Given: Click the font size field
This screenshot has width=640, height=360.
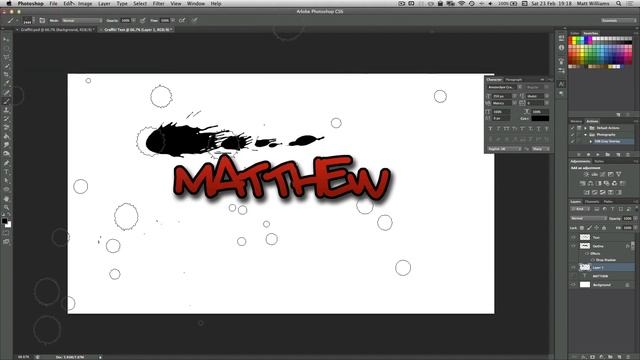Looking at the screenshot, I should 502,96.
